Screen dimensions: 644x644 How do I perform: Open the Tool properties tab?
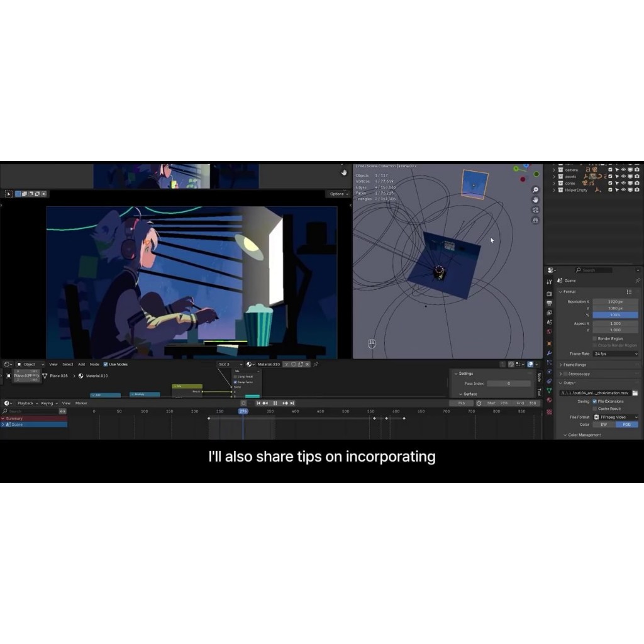click(x=550, y=282)
